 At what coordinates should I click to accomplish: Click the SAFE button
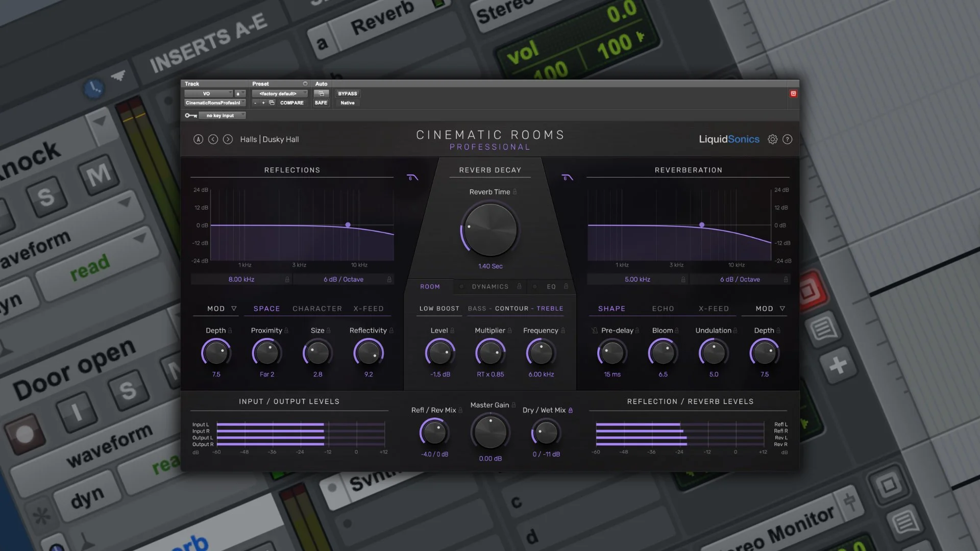pyautogui.click(x=321, y=103)
